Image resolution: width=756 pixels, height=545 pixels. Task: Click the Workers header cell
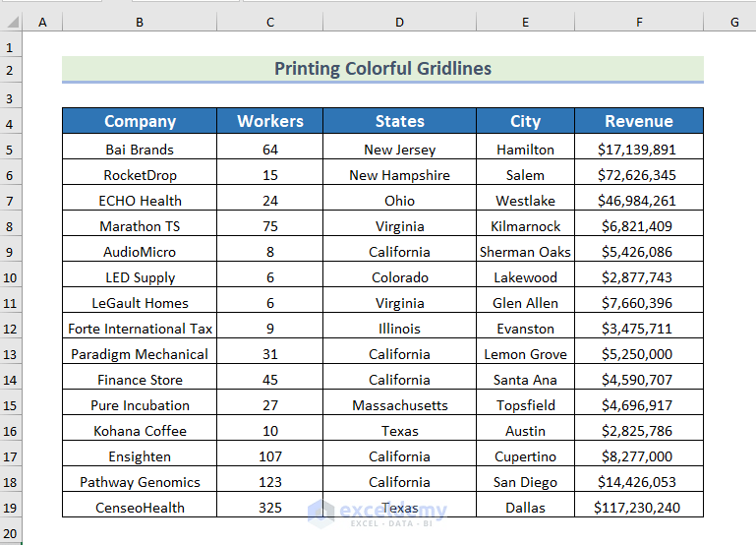(x=270, y=121)
